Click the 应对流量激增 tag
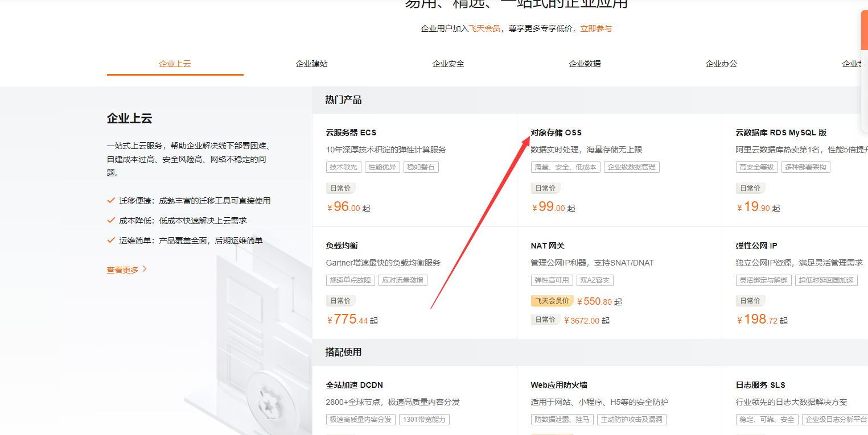 [x=402, y=280]
